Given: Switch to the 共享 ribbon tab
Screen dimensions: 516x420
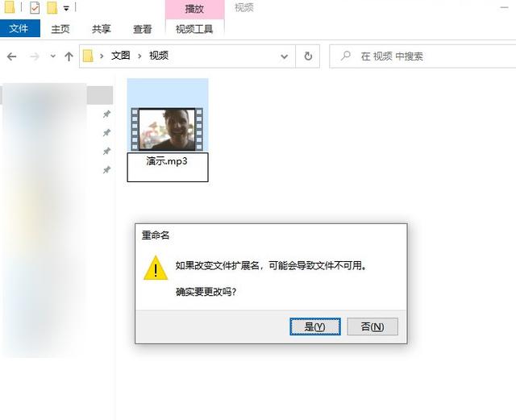Looking at the screenshot, I should [x=102, y=29].
